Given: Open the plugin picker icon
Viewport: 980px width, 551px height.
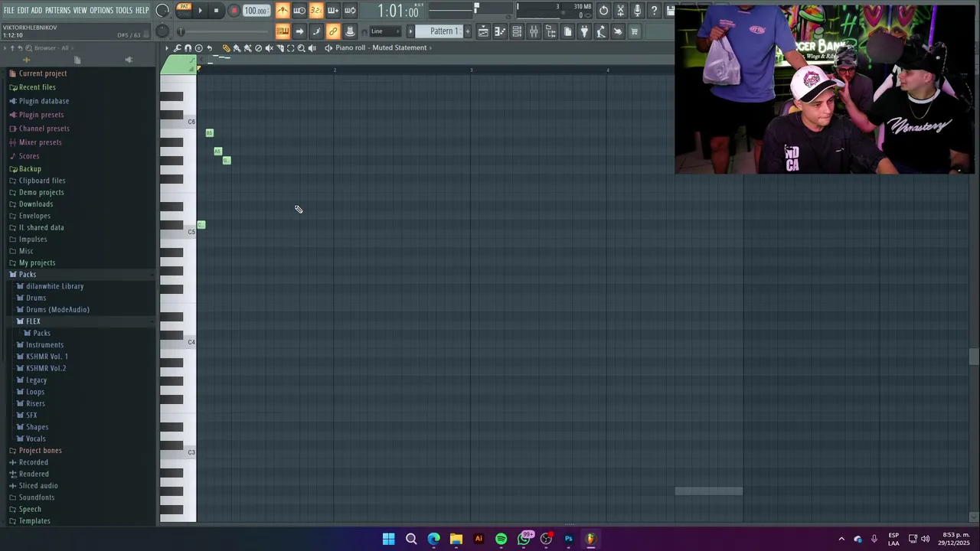Looking at the screenshot, I should tap(584, 31).
